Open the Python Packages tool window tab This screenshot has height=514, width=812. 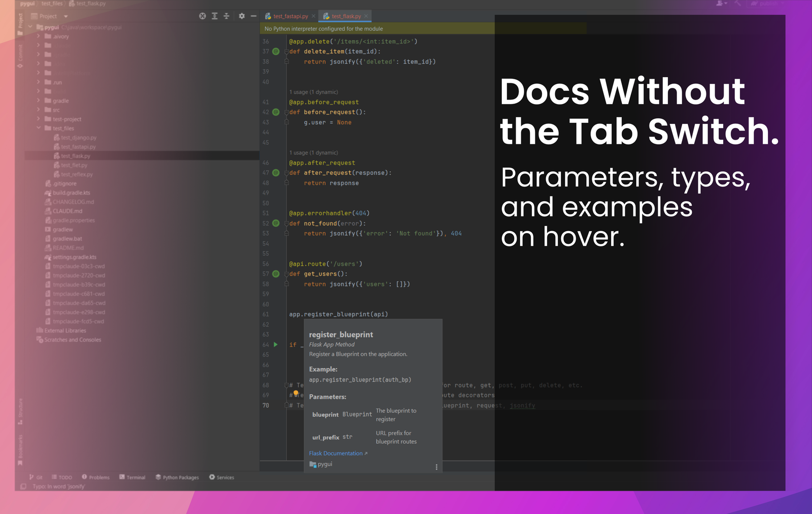point(177,477)
